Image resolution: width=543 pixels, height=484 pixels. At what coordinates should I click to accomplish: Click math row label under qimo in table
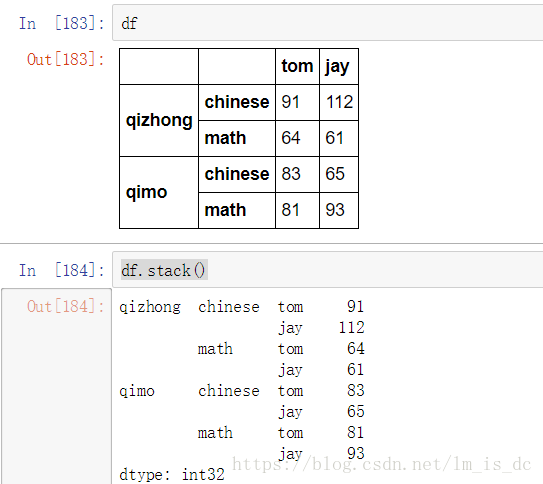click(x=237, y=210)
